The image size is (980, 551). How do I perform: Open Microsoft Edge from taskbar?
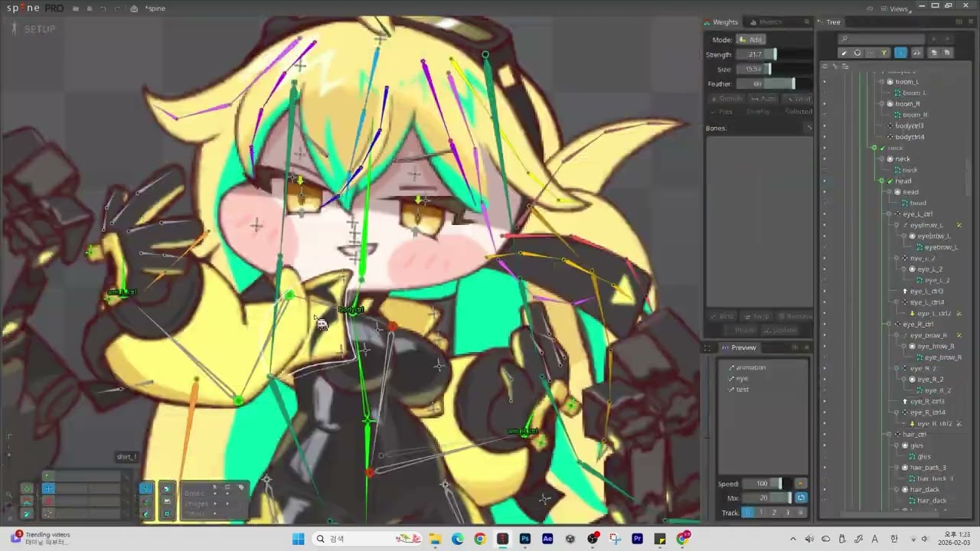[x=457, y=539]
